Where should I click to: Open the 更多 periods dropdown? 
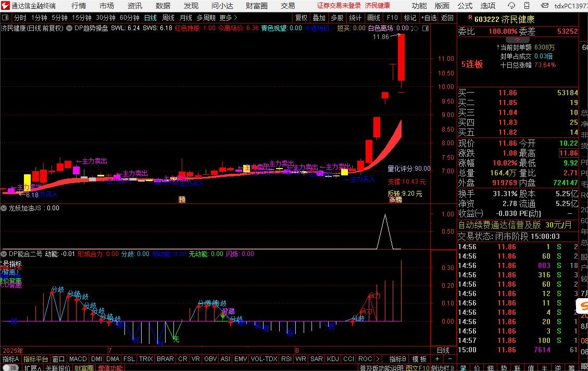(228, 18)
